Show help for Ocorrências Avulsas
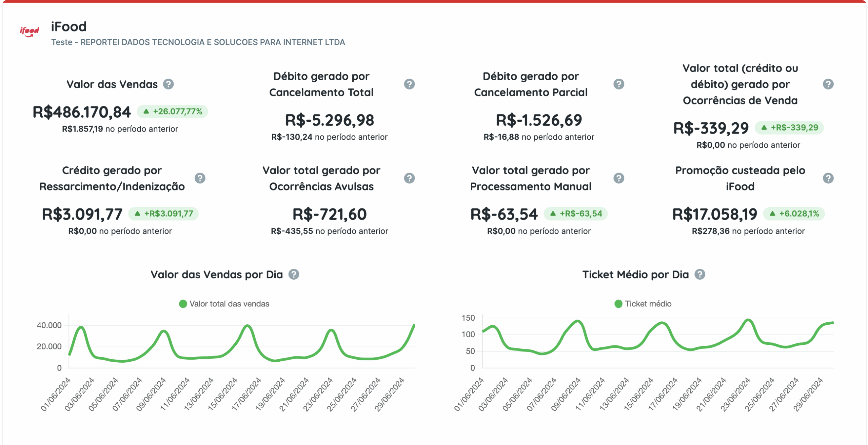Image resolution: width=868 pixels, height=445 pixels. [x=409, y=178]
